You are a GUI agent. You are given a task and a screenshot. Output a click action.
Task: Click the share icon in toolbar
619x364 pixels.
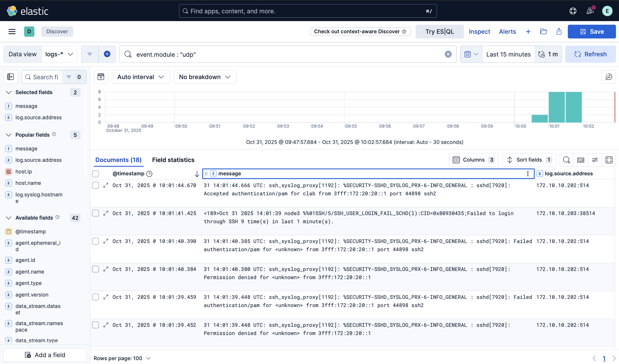pyautogui.click(x=559, y=31)
